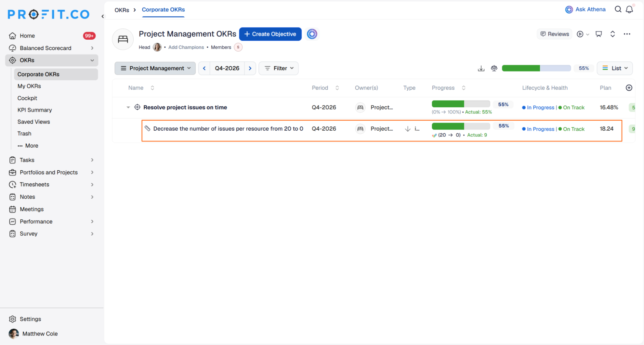644x345 pixels.
Task: Go to previous period with left arrow
Action: (204, 68)
